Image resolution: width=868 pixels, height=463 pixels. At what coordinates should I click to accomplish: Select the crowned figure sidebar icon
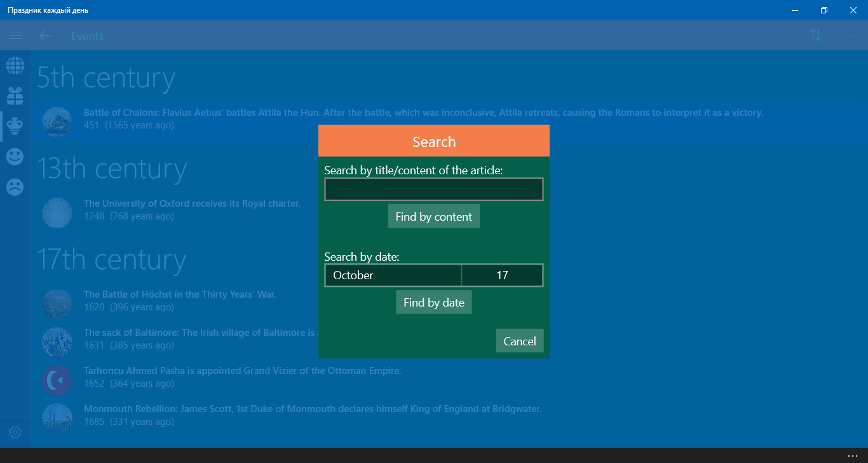pos(15,127)
